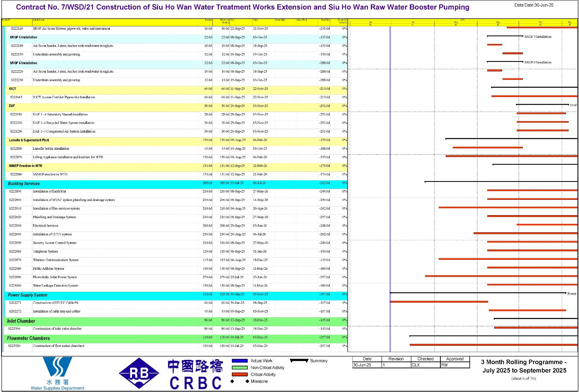Click 'Construction of inlet valve chamber' activity
This screenshot has width=579, height=392.
click(x=57, y=329)
